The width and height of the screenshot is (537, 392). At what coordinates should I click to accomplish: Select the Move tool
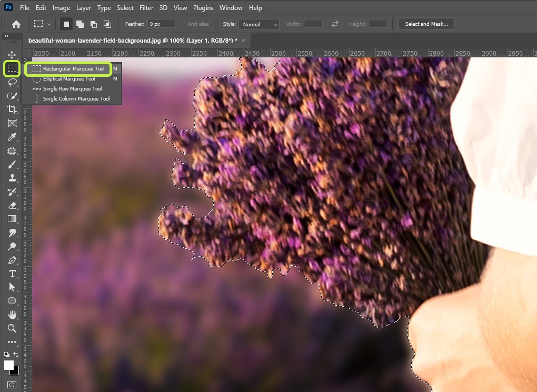[x=12, y=55]
